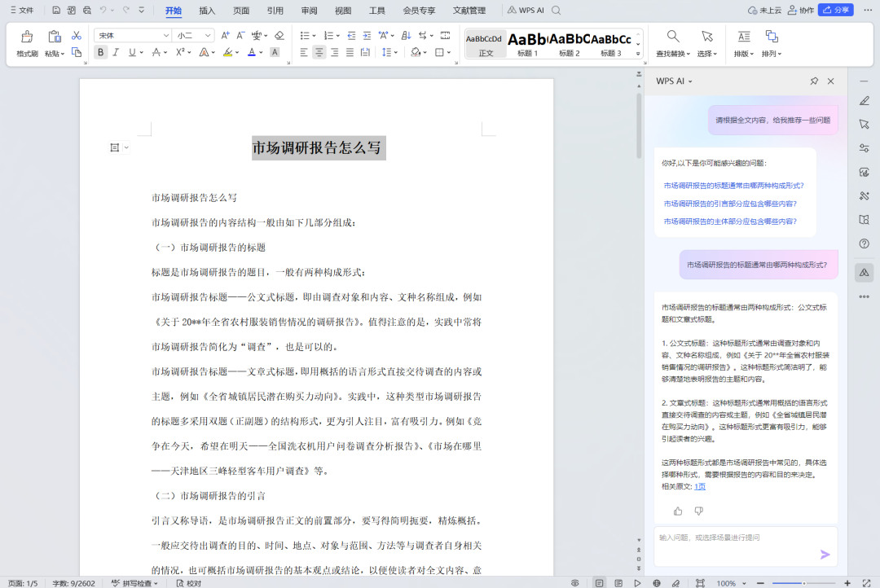Screen dimensions: 880x588
Task: Click the increase indent icon
Action: (x=367, y=35)
